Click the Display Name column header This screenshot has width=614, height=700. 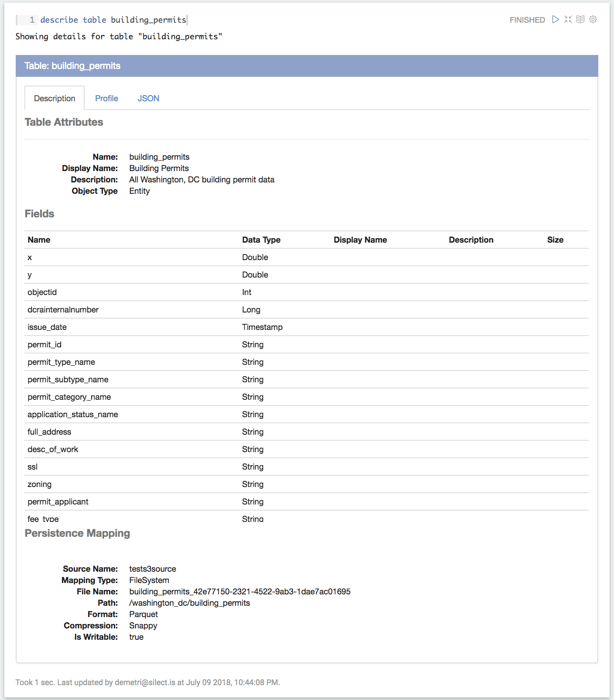360,240
